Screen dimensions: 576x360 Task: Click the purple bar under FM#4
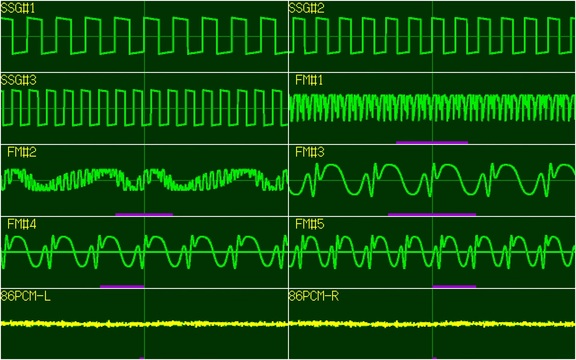[122, 286]
